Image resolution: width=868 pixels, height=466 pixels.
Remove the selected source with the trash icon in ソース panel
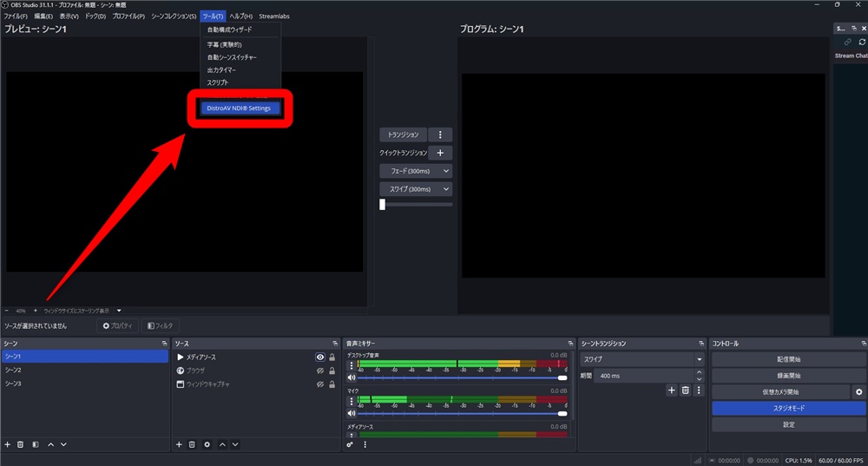[192, 444]
